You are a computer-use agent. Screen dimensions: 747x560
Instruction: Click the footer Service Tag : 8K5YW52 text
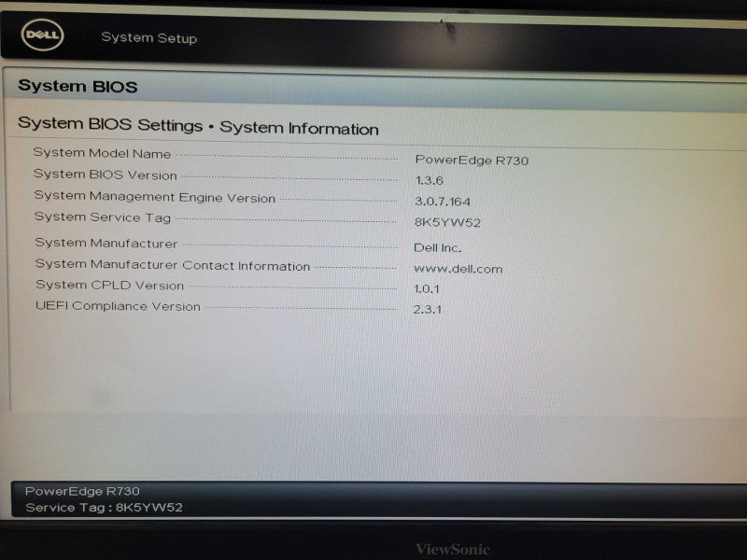click(x=104, y=507)
